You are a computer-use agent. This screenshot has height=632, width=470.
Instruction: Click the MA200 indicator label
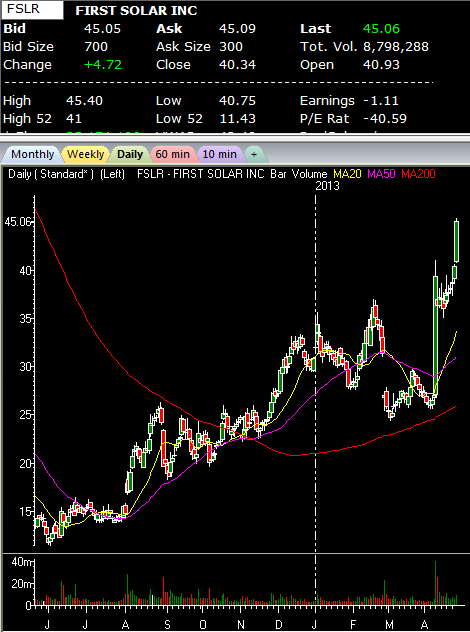(x=418, y=174)
